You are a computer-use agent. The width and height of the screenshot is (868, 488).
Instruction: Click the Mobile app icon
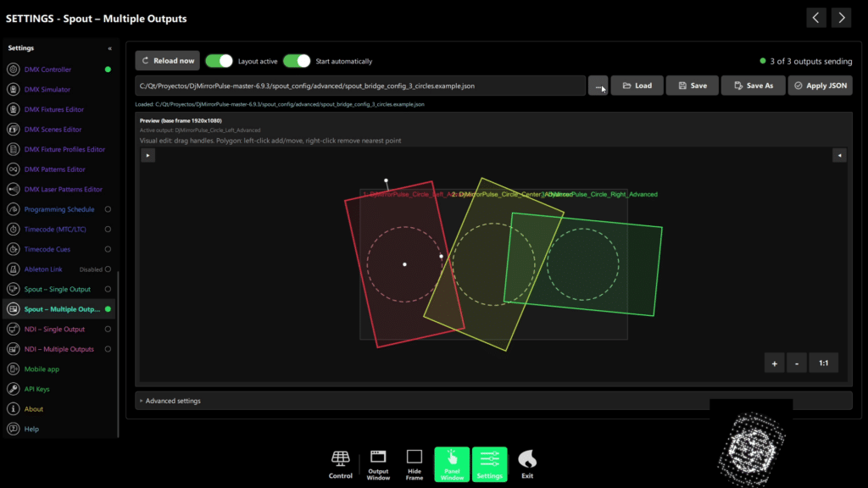pyautogui.click(x=14, y=369)
